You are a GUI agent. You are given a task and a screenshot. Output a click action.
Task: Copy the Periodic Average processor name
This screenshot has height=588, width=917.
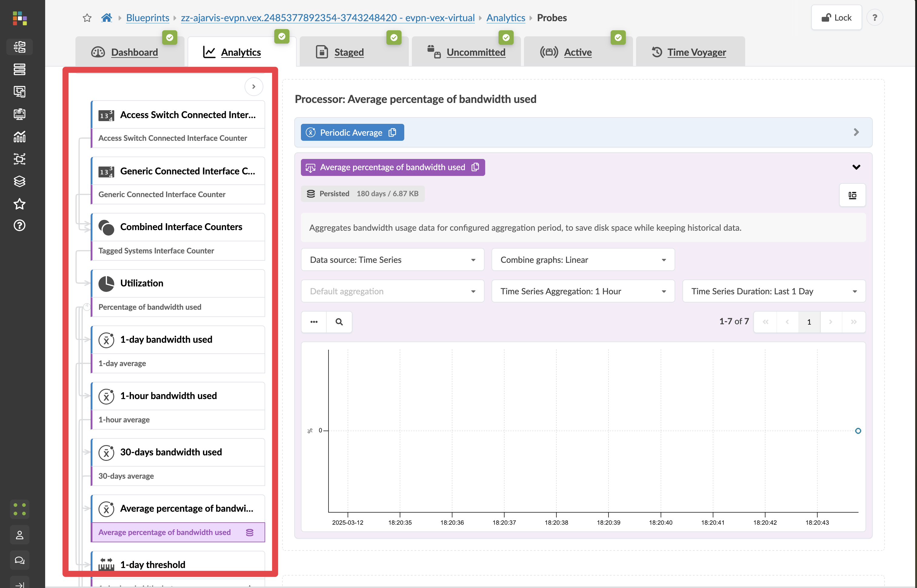point(392,133)
